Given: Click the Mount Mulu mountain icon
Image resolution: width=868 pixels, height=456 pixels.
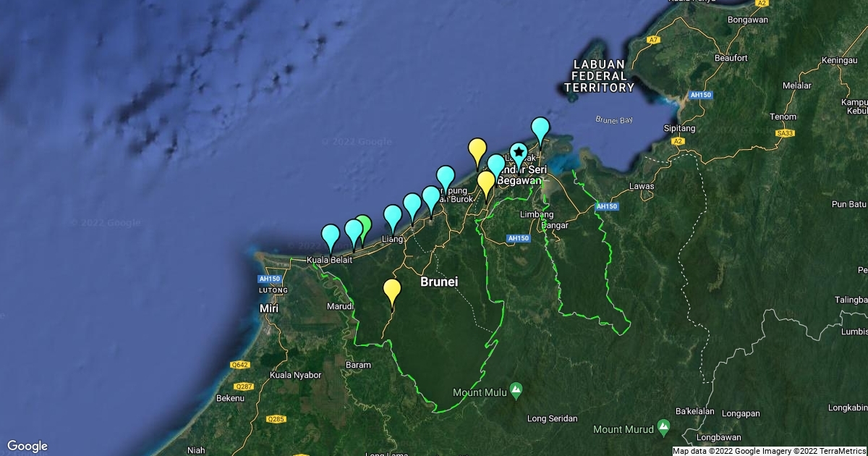Looking at the screenshot, I should [516, 389].
